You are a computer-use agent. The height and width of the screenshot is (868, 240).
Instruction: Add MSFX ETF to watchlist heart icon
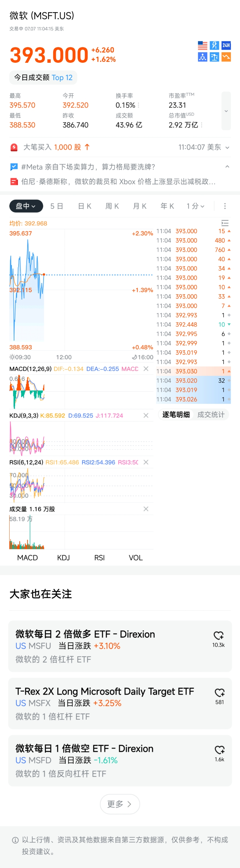(x=220, y=693)
